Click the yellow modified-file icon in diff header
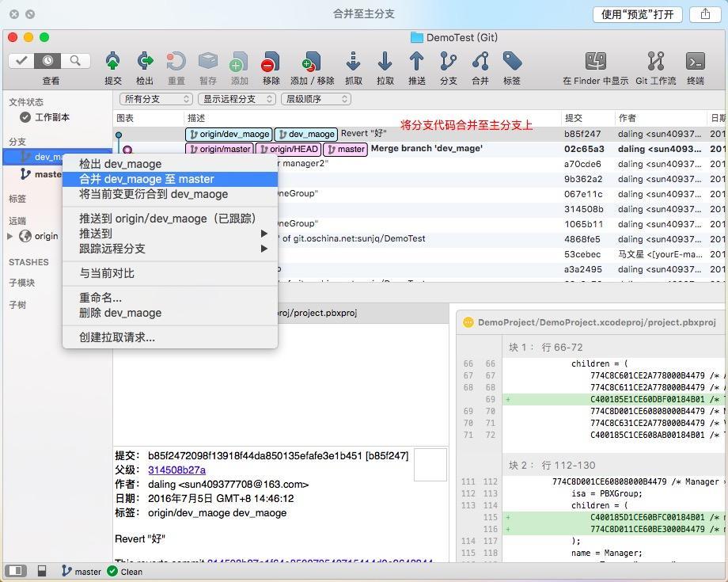The width and height of the screenshot is (728, 582). click(x=468, y=322)
